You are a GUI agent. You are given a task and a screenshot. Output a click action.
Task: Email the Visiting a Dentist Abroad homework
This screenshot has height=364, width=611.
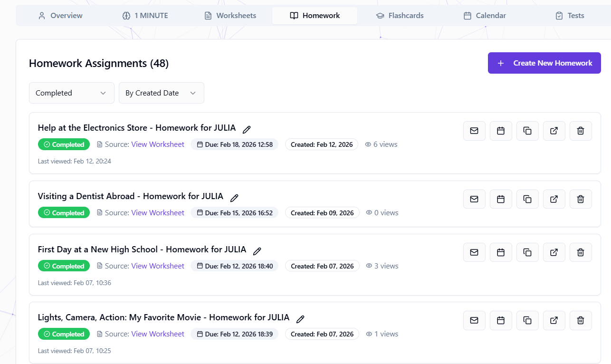tap(474, 199)
